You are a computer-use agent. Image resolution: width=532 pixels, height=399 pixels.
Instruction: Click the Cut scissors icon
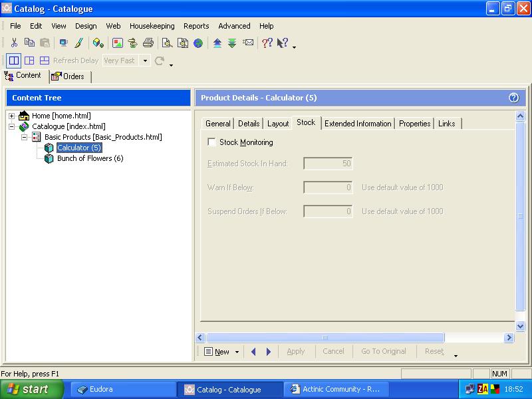(14, 43)
